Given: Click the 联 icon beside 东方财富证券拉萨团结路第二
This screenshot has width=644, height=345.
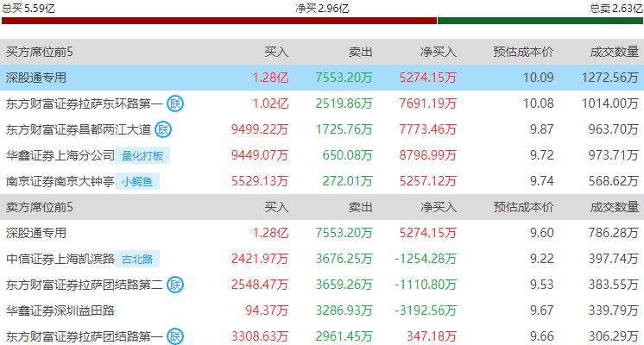Looking at the screenshot, I should 175,285.
